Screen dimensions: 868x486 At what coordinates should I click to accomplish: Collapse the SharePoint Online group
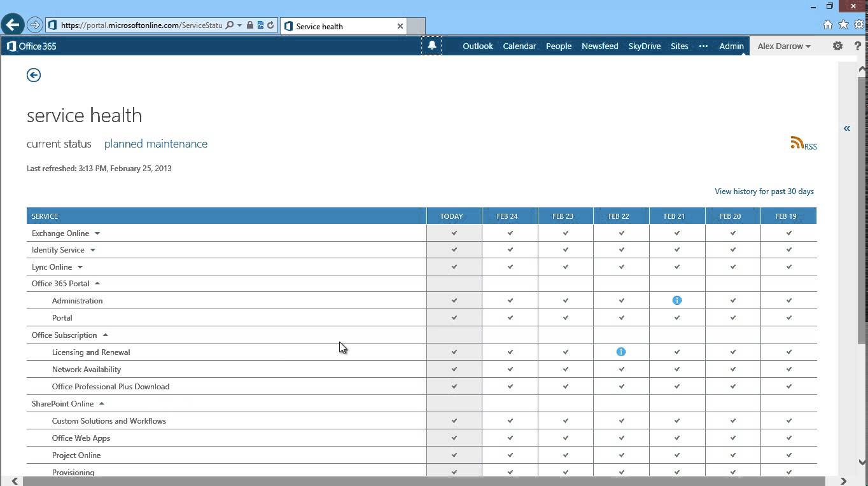point(102,404)
